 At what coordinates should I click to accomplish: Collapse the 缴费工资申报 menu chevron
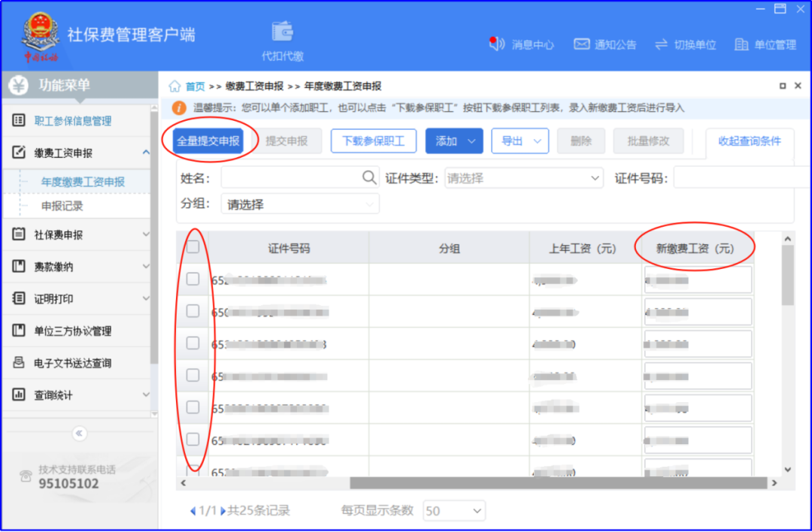point(146,152)
